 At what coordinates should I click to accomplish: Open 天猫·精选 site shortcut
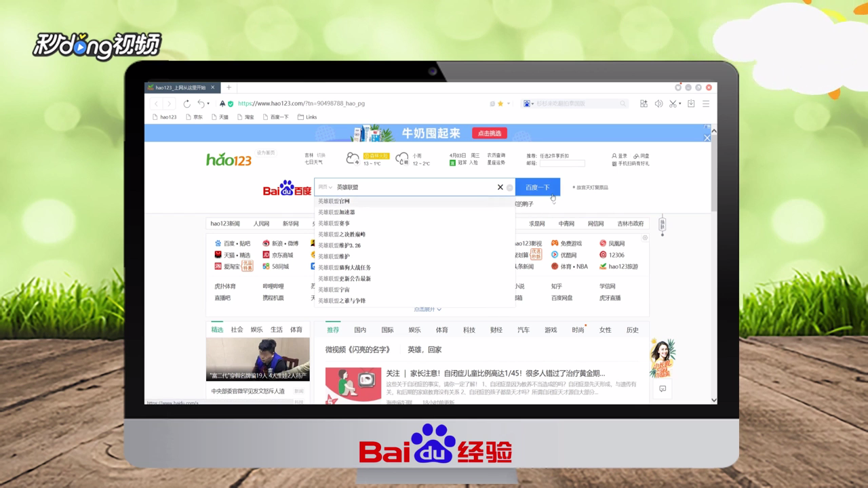pos(232,255)
